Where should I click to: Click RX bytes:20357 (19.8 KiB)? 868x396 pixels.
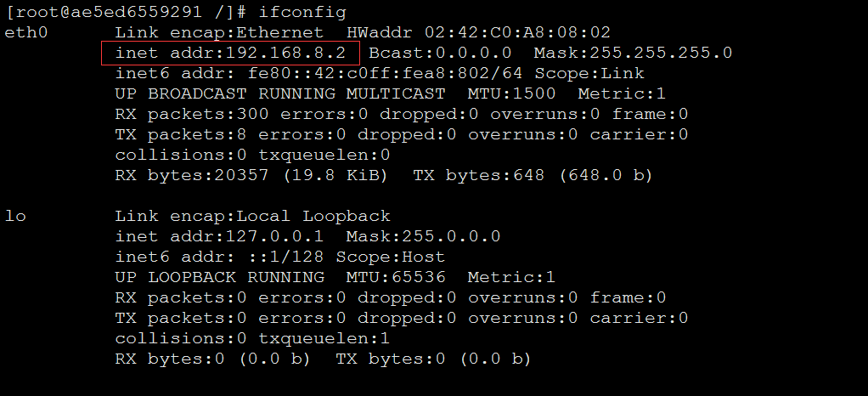tap(251, 176)
